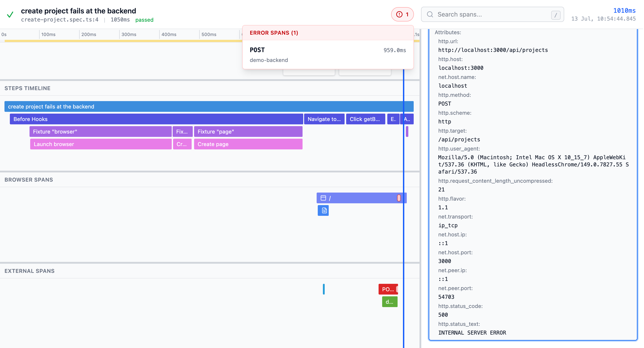The height and width of the screenshot is (348, 644).
Task: Click the ERROR SPANS (1) popup header
Action: [x=328, y=33]
